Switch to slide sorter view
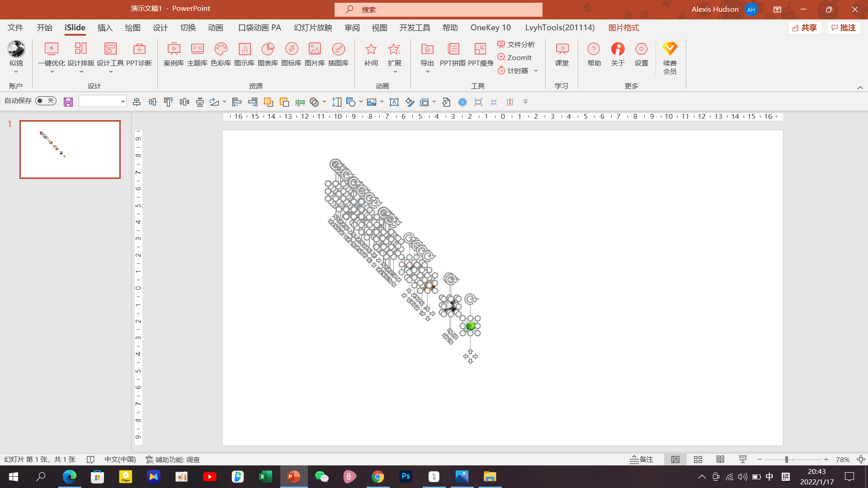 point(698,460)
